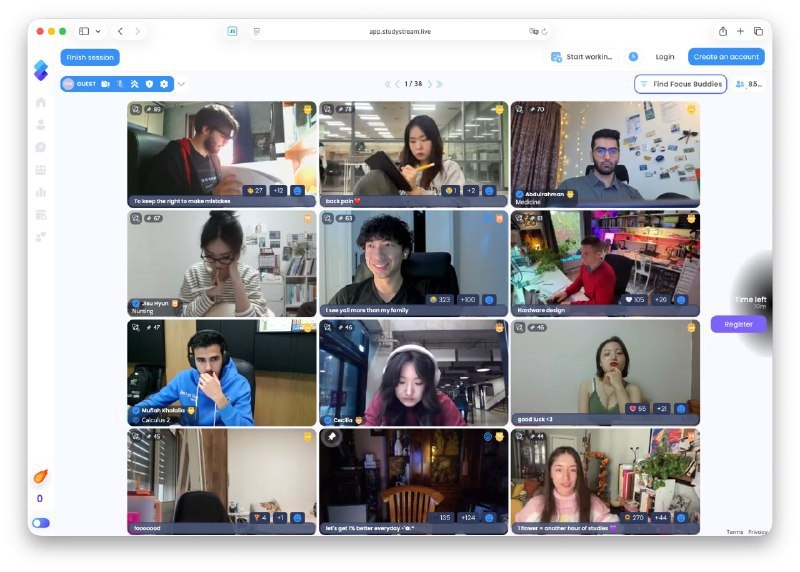Show the Safari tab overview
Screen dimensions: 800x572
coord(758,31)
